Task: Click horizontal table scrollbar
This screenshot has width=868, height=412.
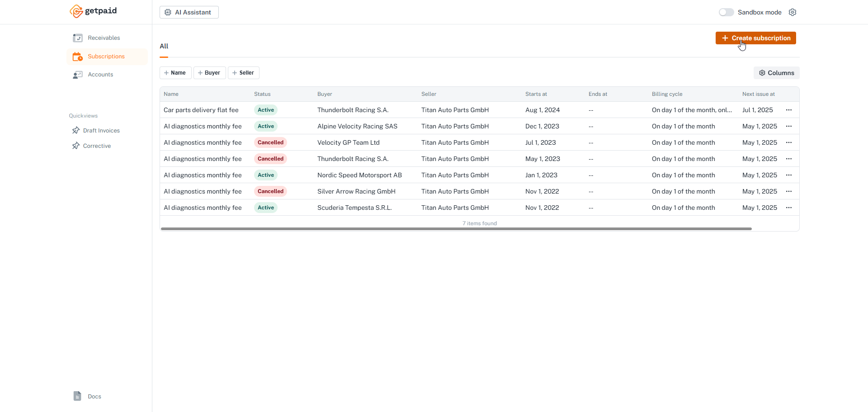Action: click(x=456, y=229)
